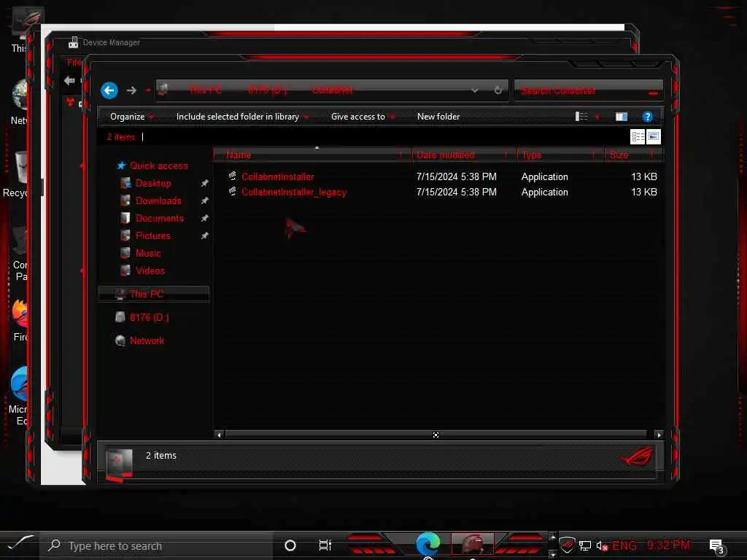Image resolution: width=747 pixels, height=560 pixels.
Task: Click the horizontal scrollbar right arrow
Action: 659,435
